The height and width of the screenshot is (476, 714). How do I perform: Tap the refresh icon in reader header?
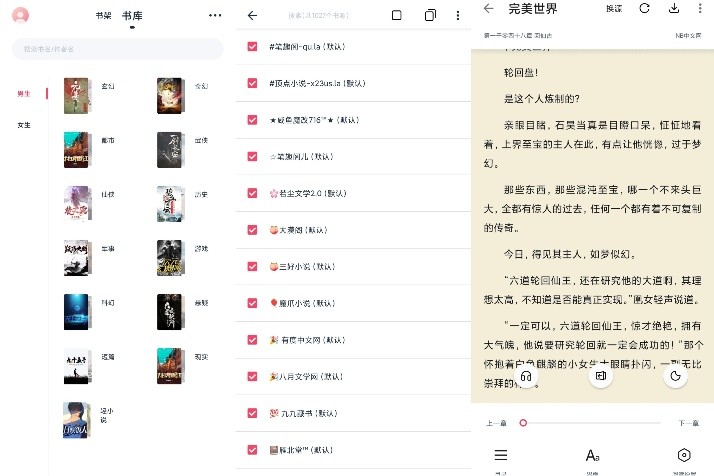[x=644, y=8]
